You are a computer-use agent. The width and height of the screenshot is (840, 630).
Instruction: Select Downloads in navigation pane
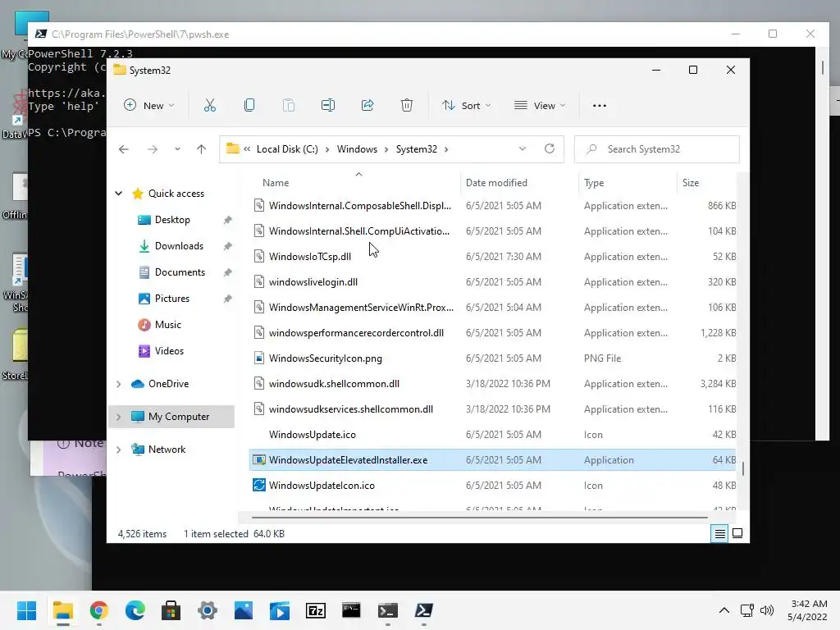pos(179,246)
